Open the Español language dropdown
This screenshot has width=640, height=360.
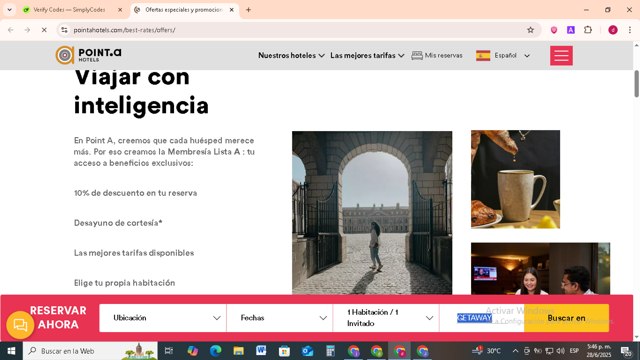(512, 56)
